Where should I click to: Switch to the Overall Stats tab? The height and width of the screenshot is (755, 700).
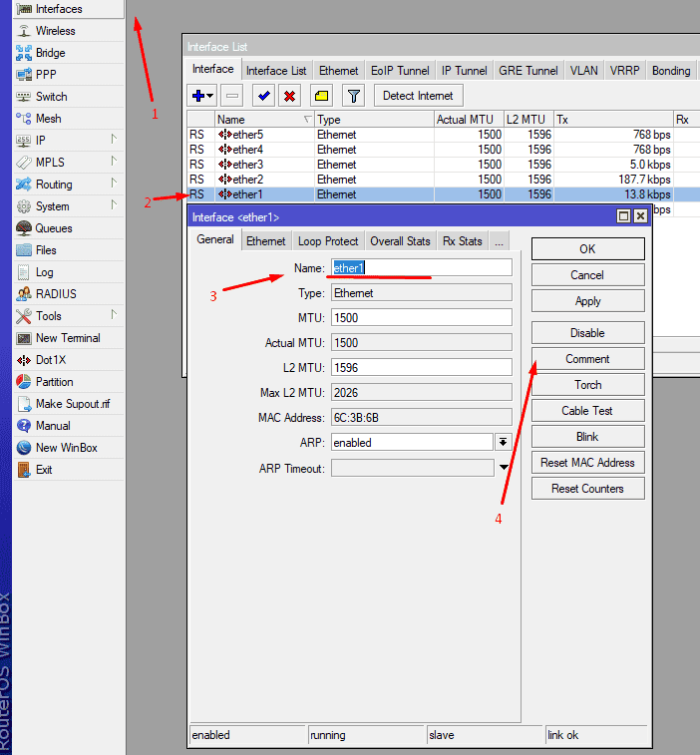[x=400, y=241]
